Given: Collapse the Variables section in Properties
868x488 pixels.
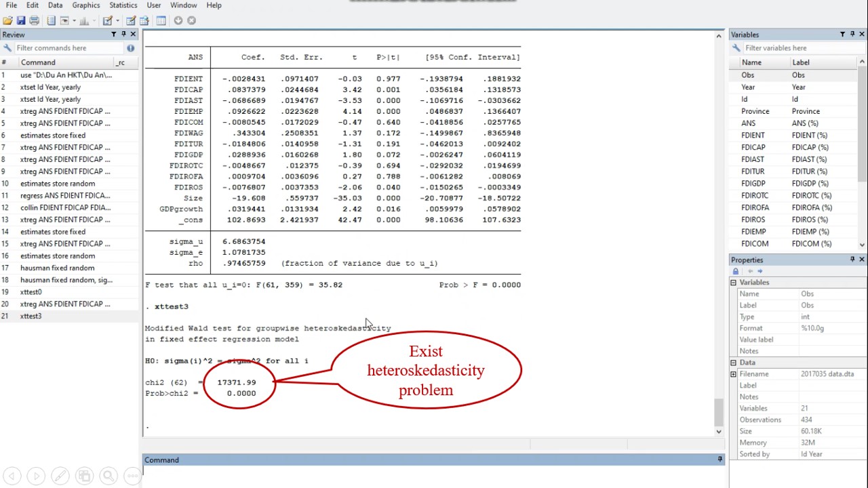Looking at the screenshot, I should 733,283.
